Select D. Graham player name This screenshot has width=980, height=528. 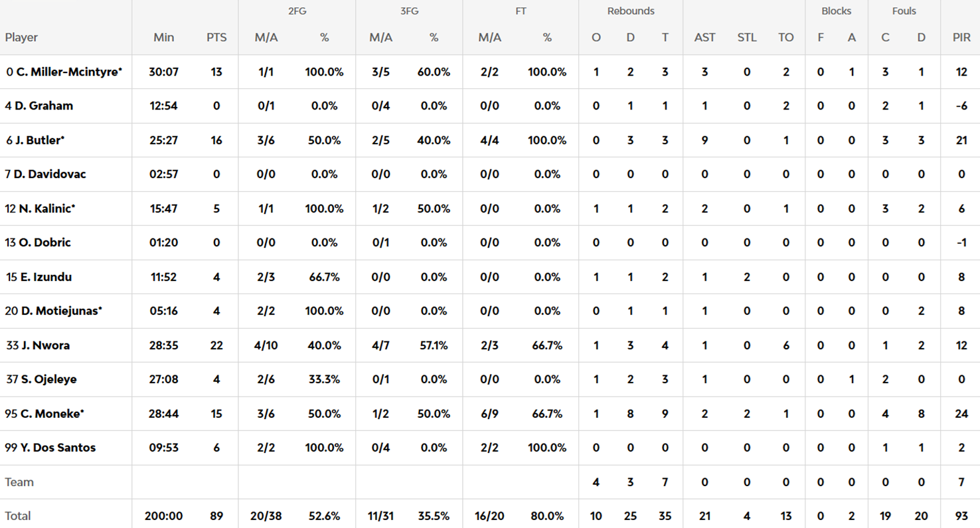[44, 106]
